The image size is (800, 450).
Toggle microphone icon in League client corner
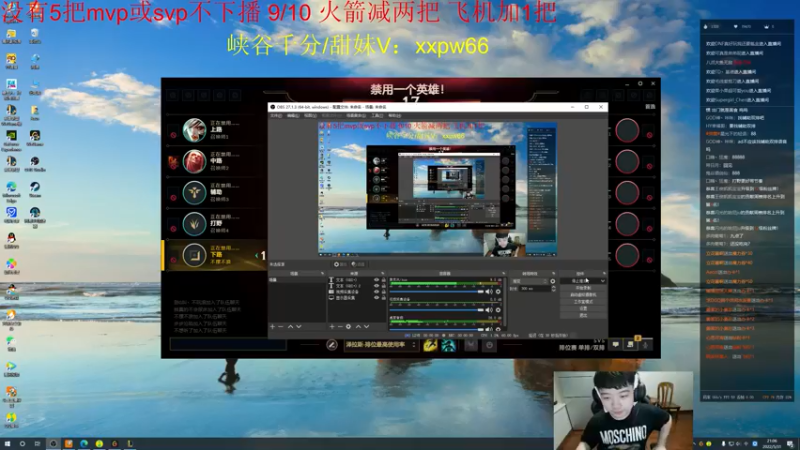645,345
